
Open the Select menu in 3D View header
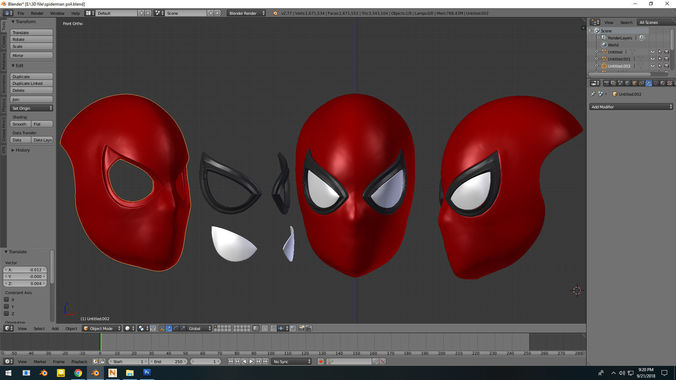click(39, 329)
